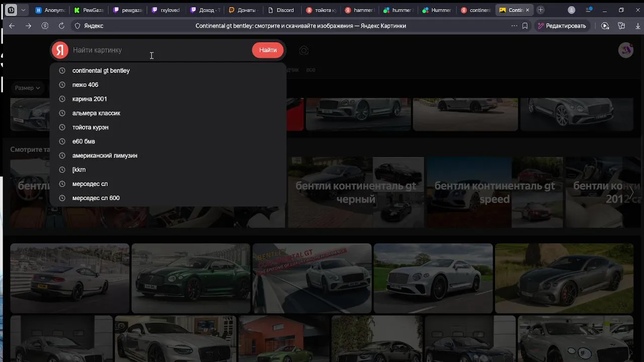Switch to the Anonymous tab

coord(50,10)
